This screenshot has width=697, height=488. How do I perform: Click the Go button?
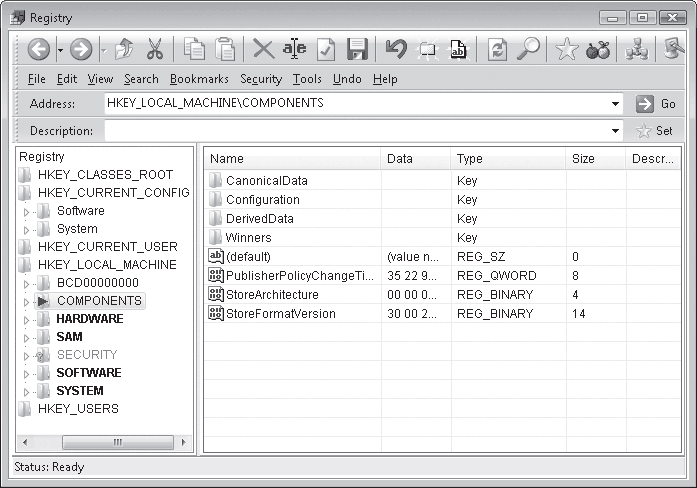click(x=656, y=104)
